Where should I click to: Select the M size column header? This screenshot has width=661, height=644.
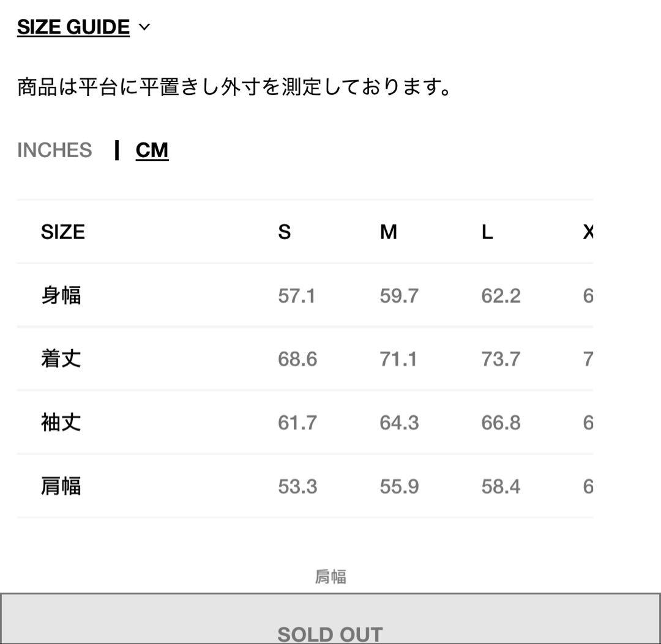coord(389,232)
